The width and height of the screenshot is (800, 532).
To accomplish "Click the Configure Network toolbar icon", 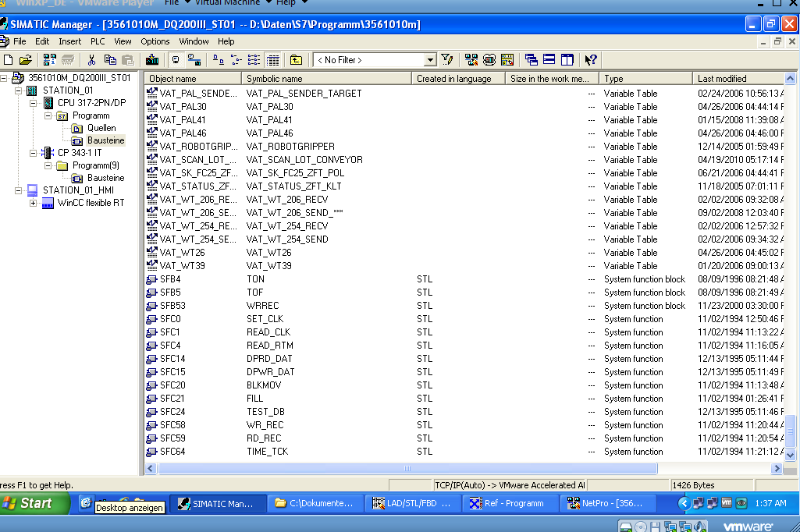I will click(x=471, y=60).
